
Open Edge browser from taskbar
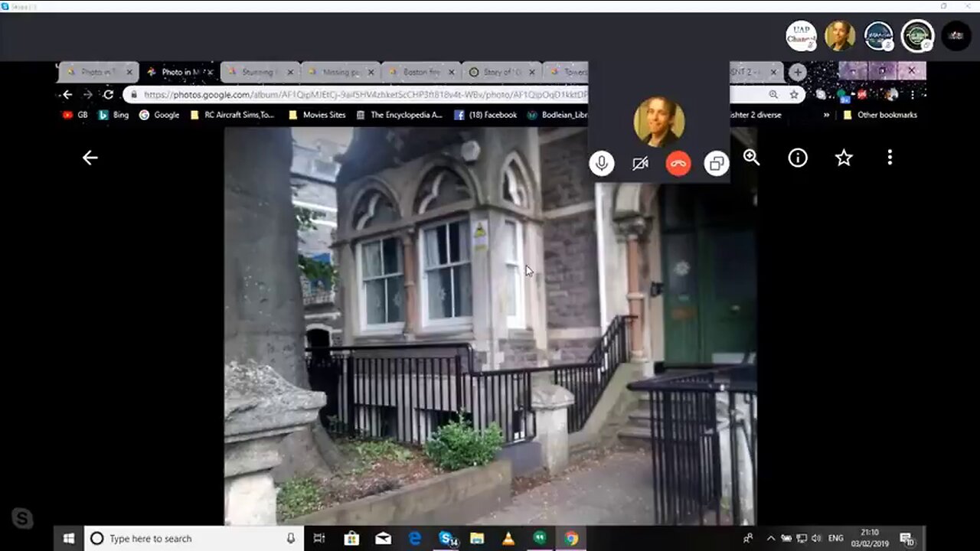pyautogui.click(x=414, y=539)
